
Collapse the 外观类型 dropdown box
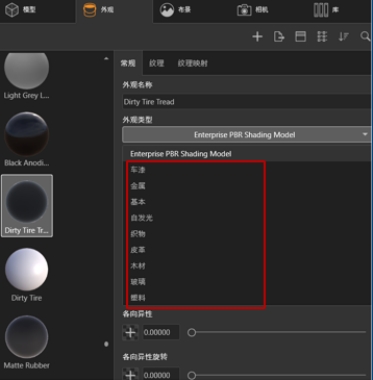pos(247,135)
